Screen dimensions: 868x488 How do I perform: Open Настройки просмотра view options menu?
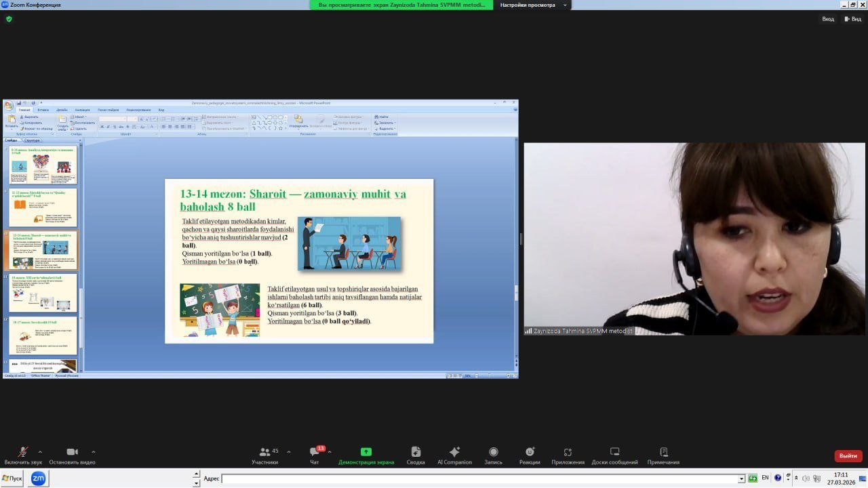pos(532,5)
